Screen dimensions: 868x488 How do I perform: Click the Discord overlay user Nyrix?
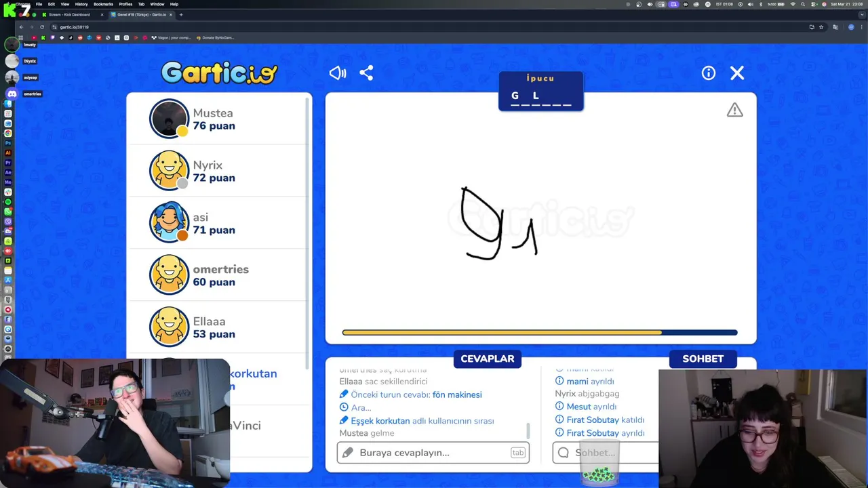pos(20,61)
